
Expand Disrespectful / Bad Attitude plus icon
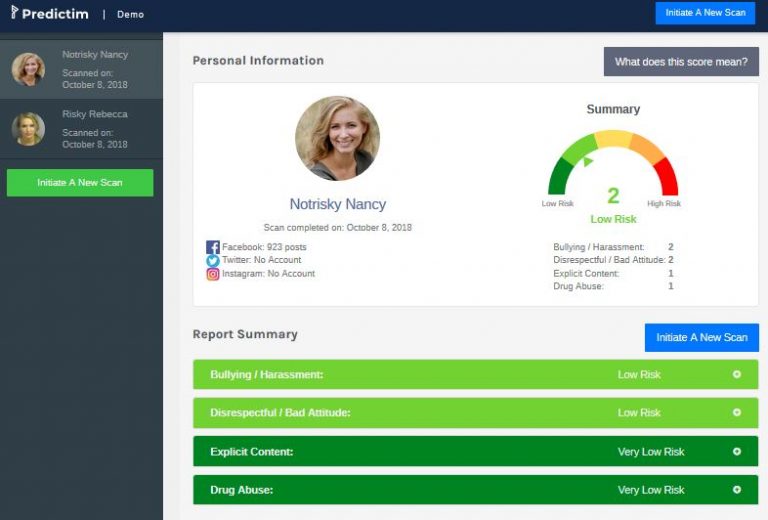(x=737, y=412)
